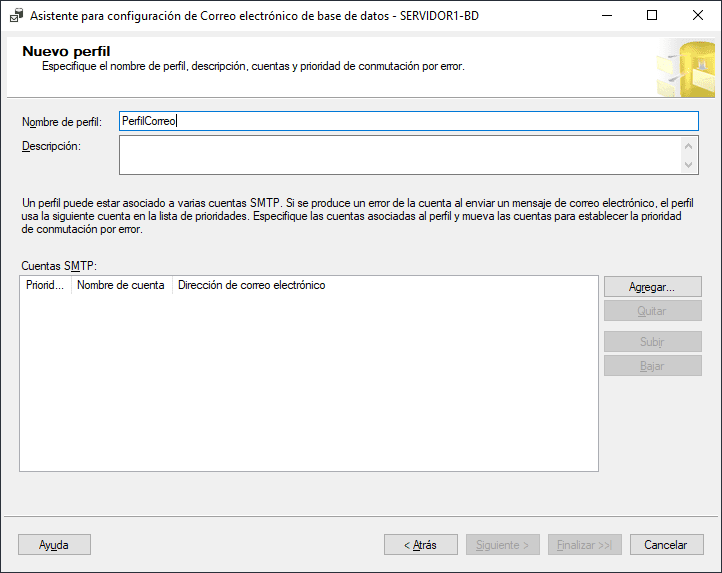Click the Priorid... column header

pyautogui.click(x=45, y=285)
